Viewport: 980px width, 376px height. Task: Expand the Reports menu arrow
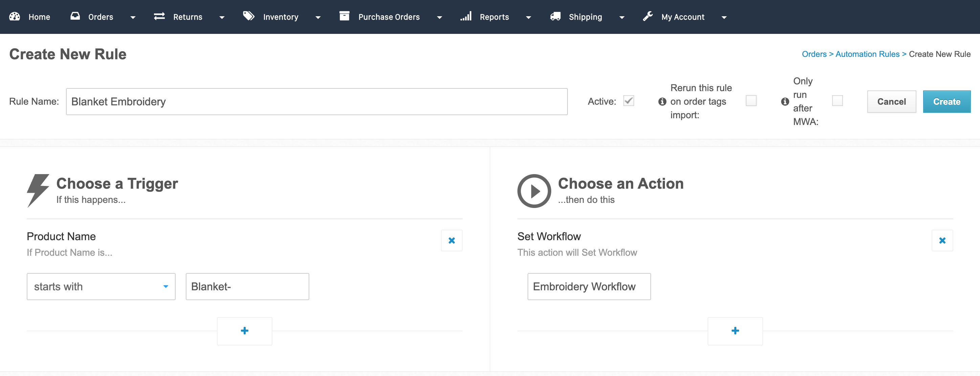[529, 18]
